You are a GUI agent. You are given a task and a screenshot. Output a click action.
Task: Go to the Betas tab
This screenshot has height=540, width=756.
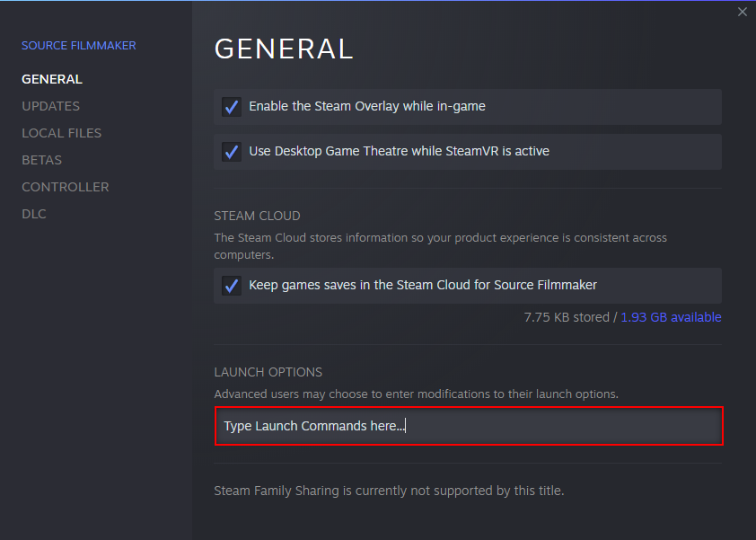click(41, 160)
